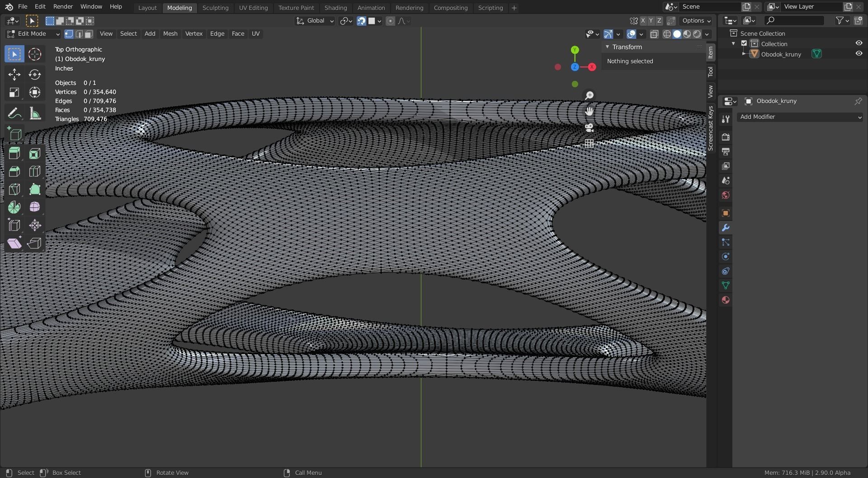Image resolution: width=868 pixels, height=478 pixels.
Task: Click the Scene name field
Action: [710, 7]
